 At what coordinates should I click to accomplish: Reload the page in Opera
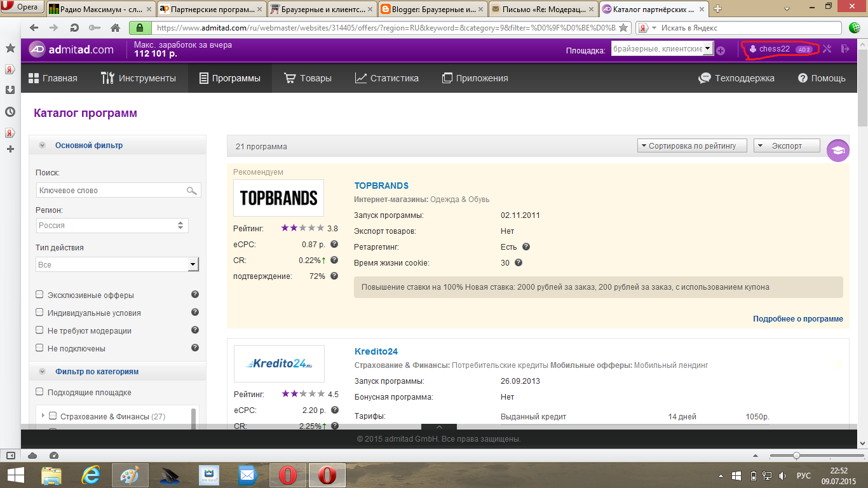click(x=74, y=28)
